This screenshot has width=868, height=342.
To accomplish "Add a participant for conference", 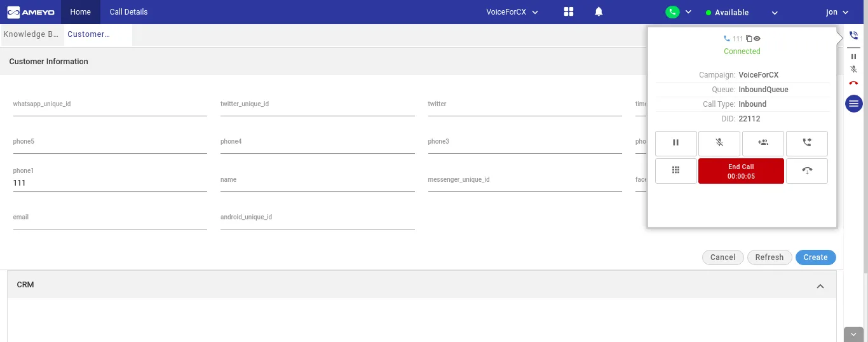I will pyautogui.click(x=763, y=143).
